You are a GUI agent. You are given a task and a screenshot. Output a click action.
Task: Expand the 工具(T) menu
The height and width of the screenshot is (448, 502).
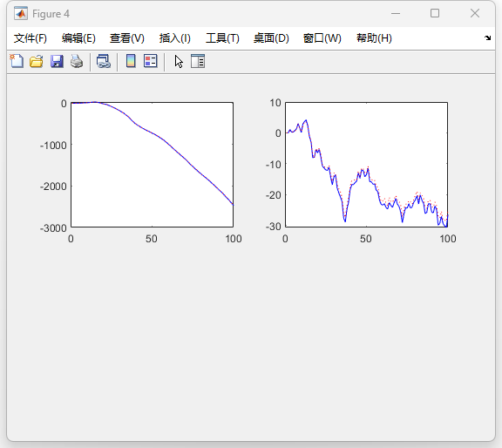coord(222,38)
